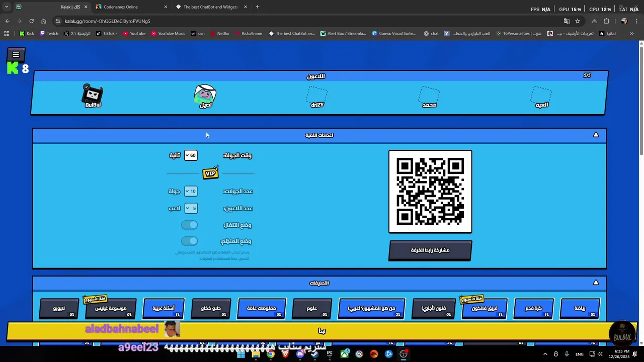Open the Kick bookmark

tap(27, 34)
